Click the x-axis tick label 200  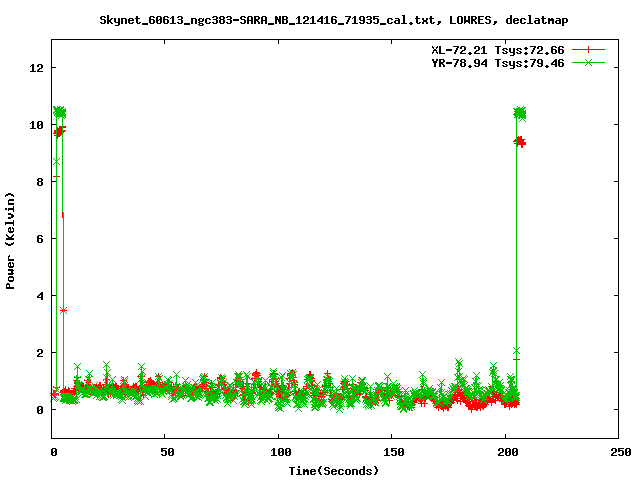point(507,452)
